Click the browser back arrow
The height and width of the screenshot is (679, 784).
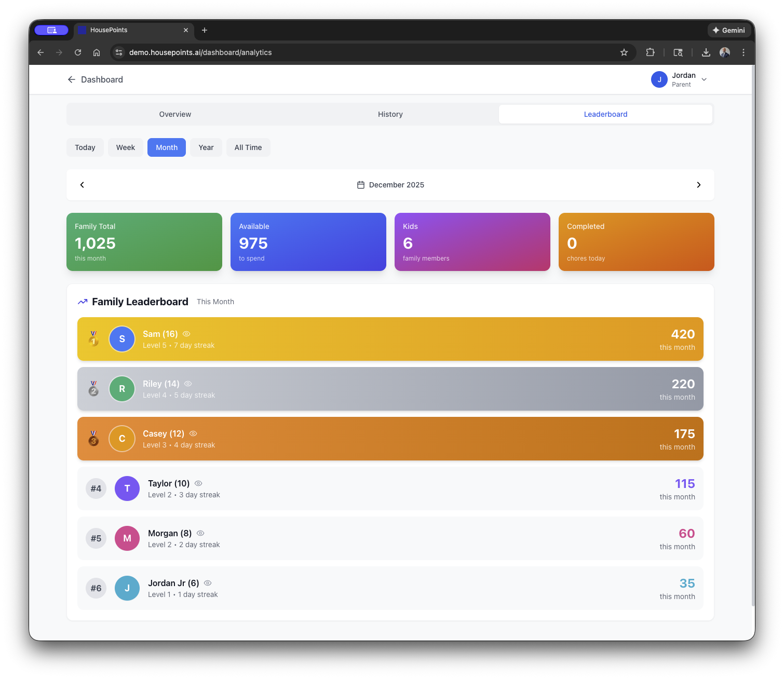coord(40,52)
